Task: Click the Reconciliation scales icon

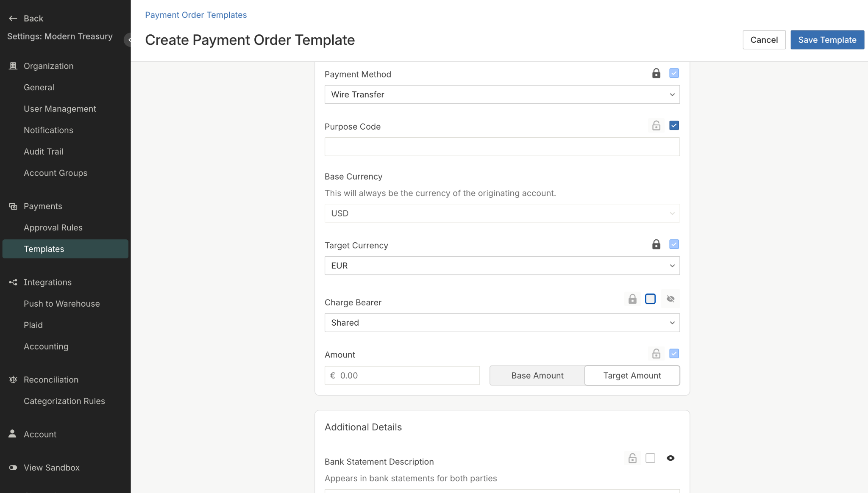Action: click(x=13, y=379)
